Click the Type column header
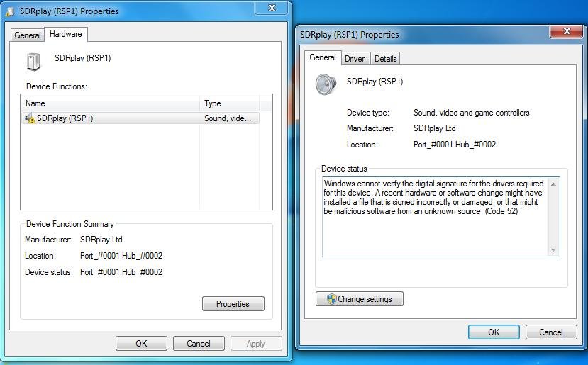This screenshot has width=588, height=365. tap(230, 103)
